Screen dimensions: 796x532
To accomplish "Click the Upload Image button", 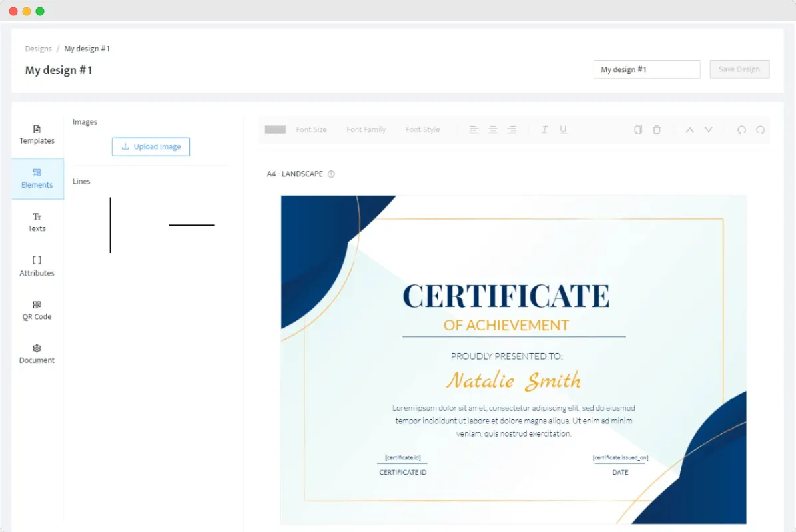I will click(x=151, y=146).
